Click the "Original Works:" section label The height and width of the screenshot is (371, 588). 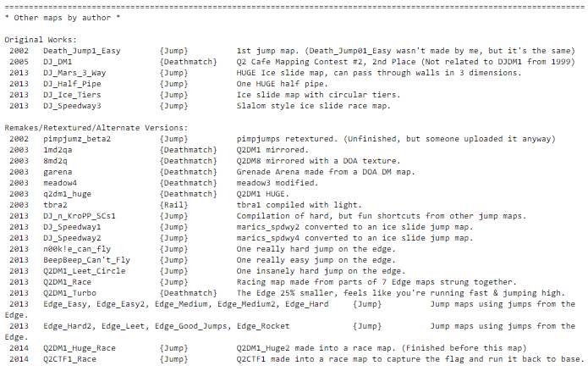[x=40, y=40]
